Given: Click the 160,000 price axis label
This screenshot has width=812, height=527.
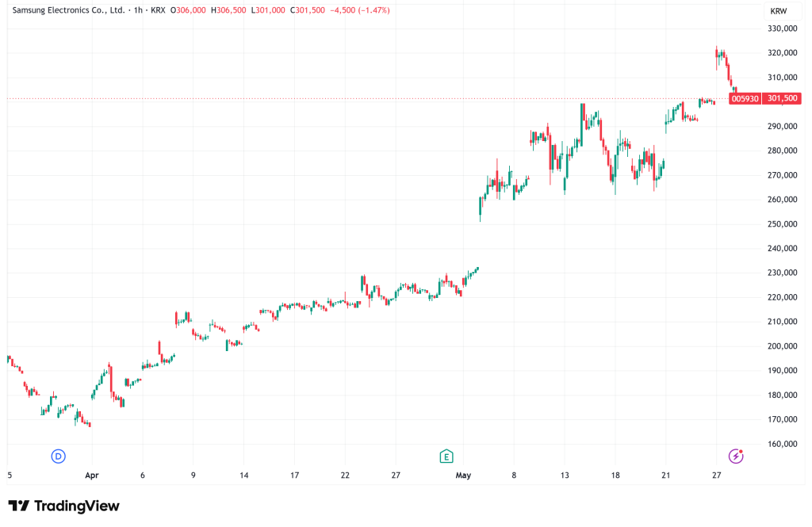Looking at the screenshot, I should click(782, 444).
